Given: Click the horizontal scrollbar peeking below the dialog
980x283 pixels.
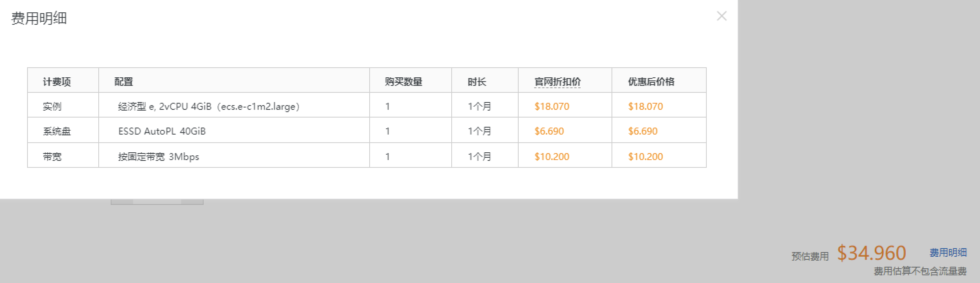Looking at the screenshot, I should [x=157, y=202].
